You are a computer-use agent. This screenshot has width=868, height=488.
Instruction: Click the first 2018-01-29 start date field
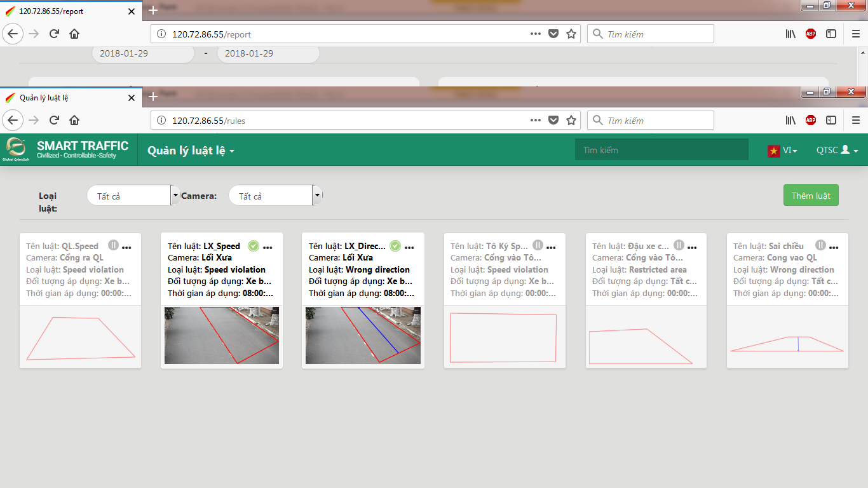click(144, 53)
